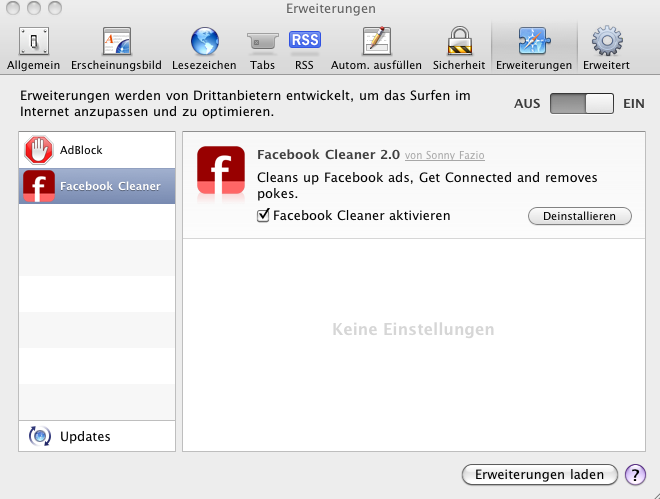
Task: Open Updates in the sidebar
Action: 97,436
